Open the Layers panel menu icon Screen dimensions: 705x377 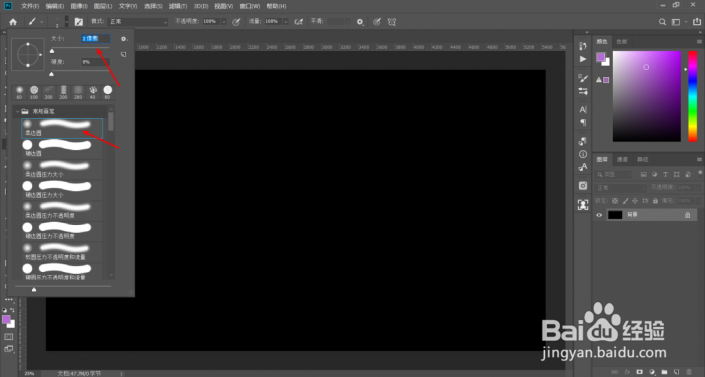pyautogui.click(x=699, y=159)
